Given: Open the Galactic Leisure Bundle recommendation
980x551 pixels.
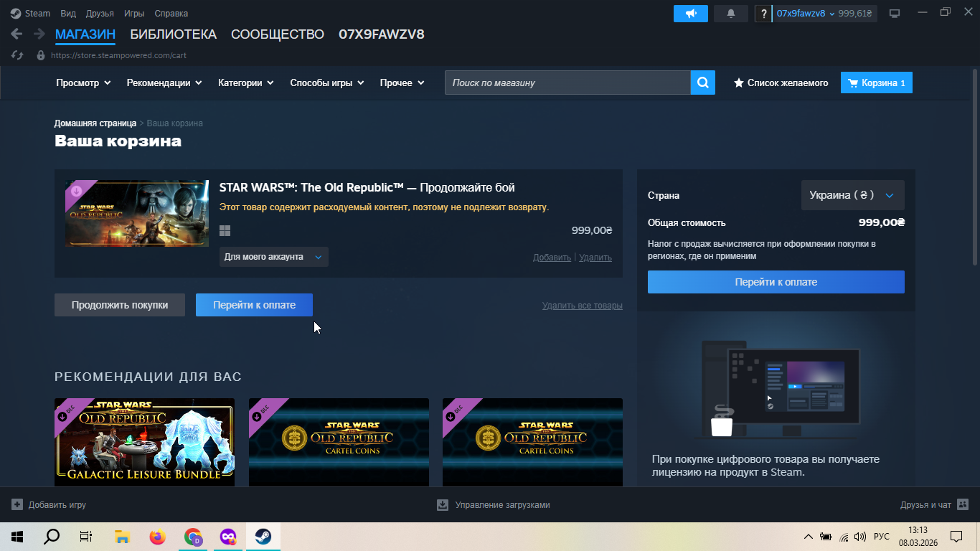Looking at the screenshot, I should pos(145,443).
